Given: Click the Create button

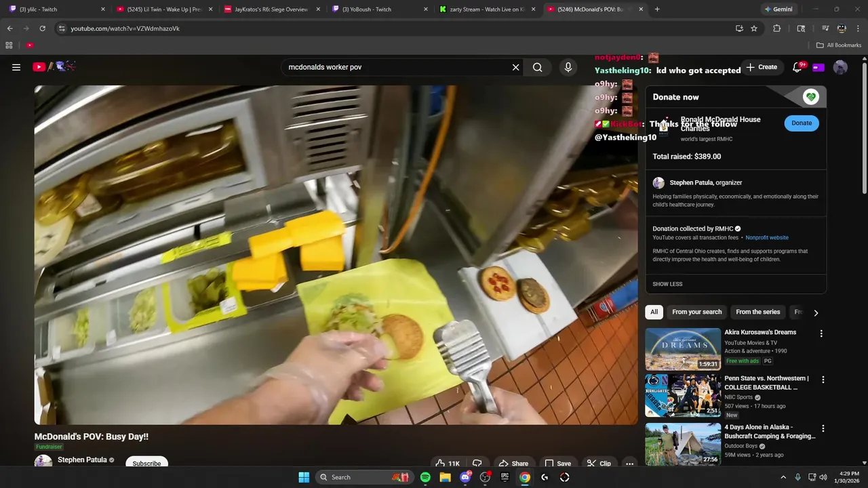Looking at the screenshot, I should click(762, 67).
